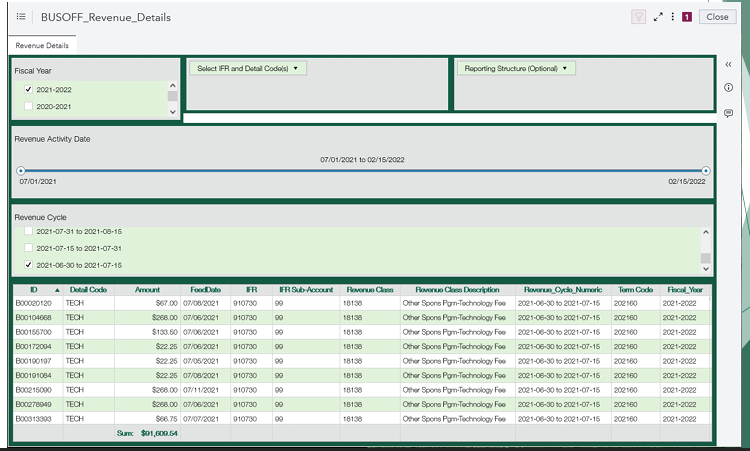The image size is (750, 451).
Task: Uncheck the 2021-2022 fiscal year checkbox
Action: pyautogui.click(x=28, y=89)
